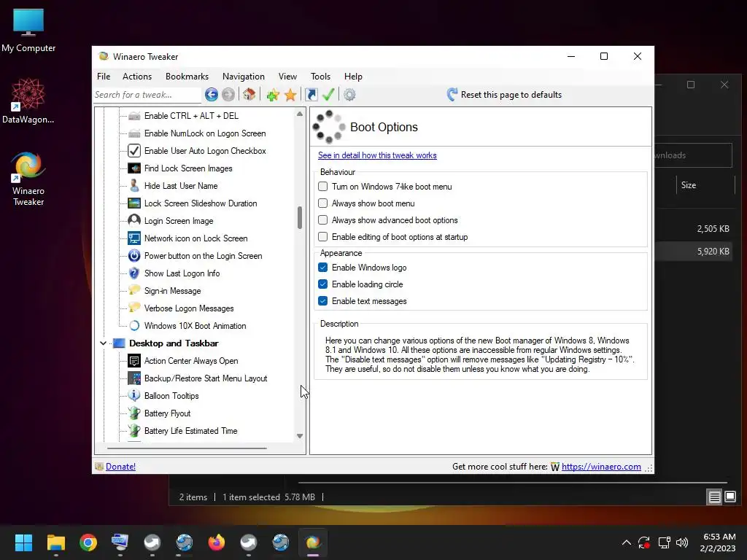Open the Navigation menu
747x560 pixels.
click(244, 76)
